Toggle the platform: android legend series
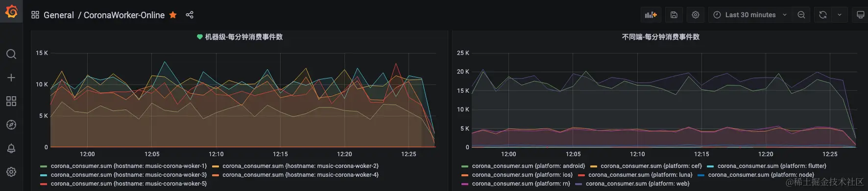The width and height of the screenshot is (868, 191). 529,166
